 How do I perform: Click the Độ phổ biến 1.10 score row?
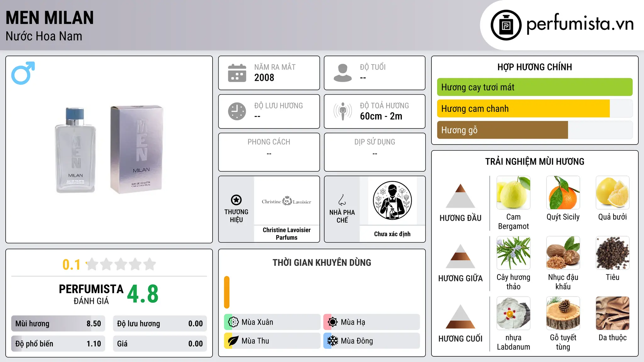coord(58,344)
